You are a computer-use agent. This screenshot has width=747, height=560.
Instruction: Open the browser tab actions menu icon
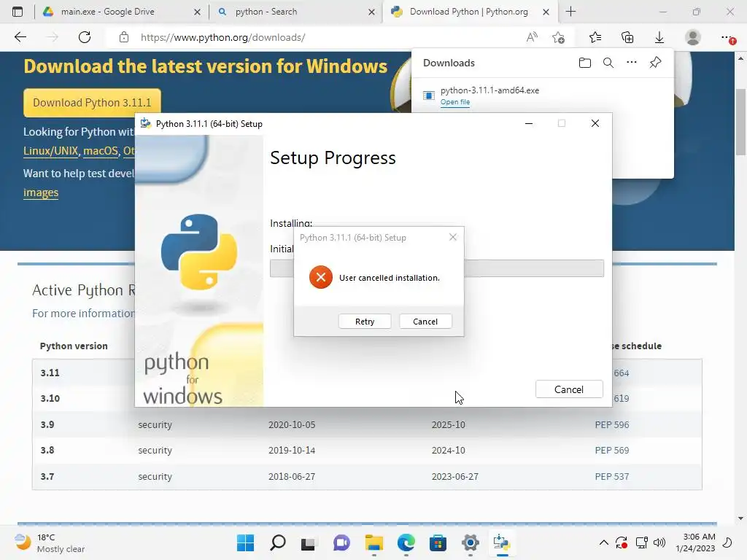(x=18, y=12)
